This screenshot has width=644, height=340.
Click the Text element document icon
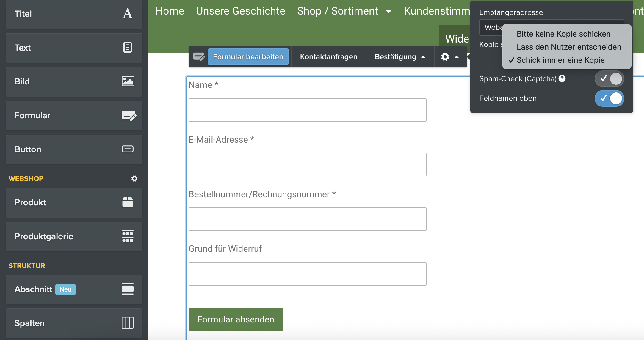pyautogui.click(x=128, y=47)
